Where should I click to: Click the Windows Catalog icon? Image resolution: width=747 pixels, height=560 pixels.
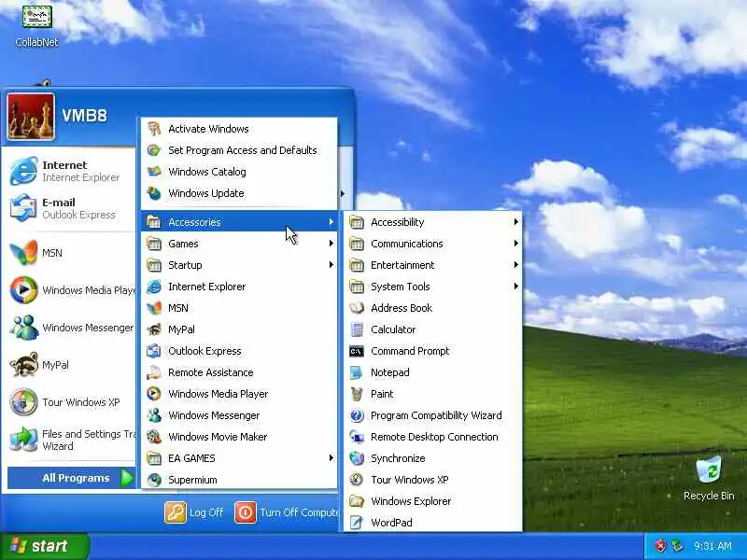[x=154, y=172]
